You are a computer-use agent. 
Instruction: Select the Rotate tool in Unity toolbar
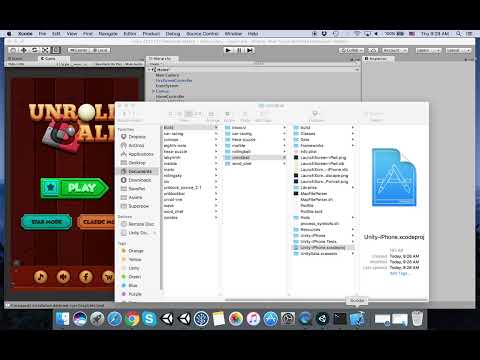[x=34, y=50]
